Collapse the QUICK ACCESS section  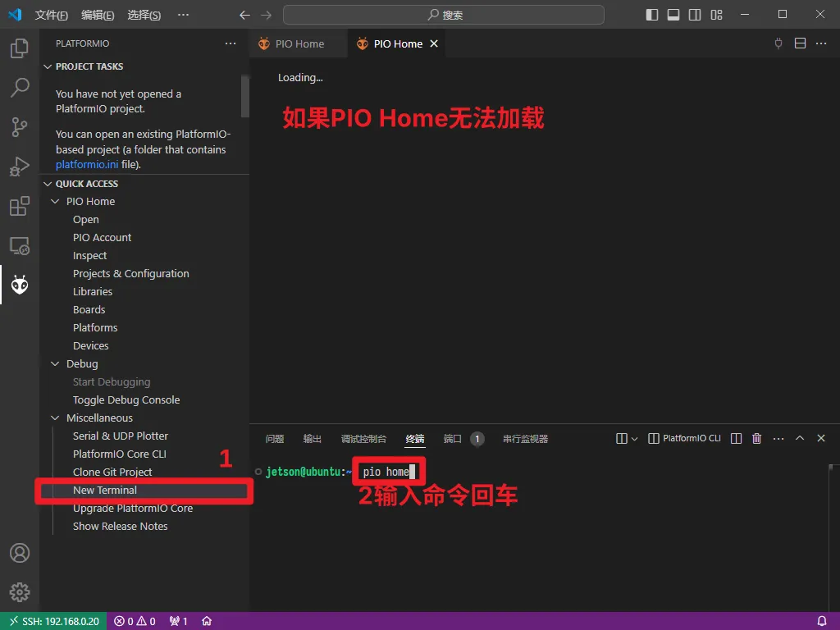tap(48, 184)
